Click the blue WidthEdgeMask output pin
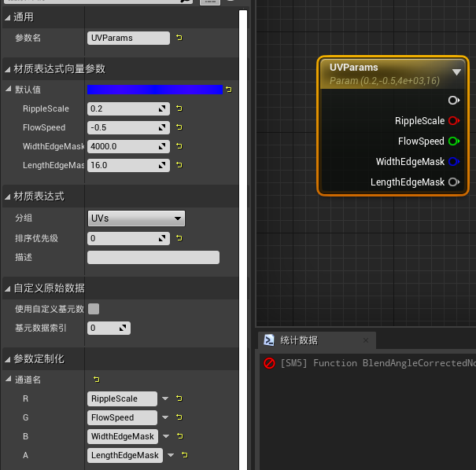 tap(453, 161)
